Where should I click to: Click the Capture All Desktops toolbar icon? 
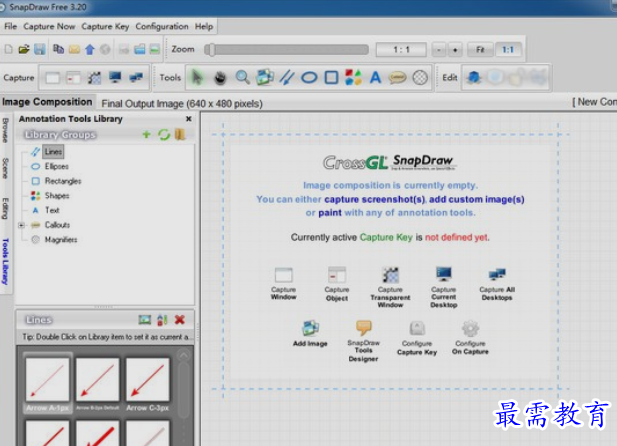[136, 77]
